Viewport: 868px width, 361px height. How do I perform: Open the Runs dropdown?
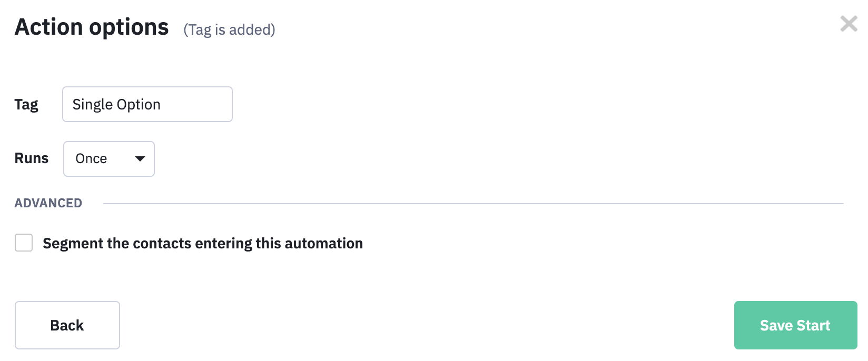click(x=109, y=159)
